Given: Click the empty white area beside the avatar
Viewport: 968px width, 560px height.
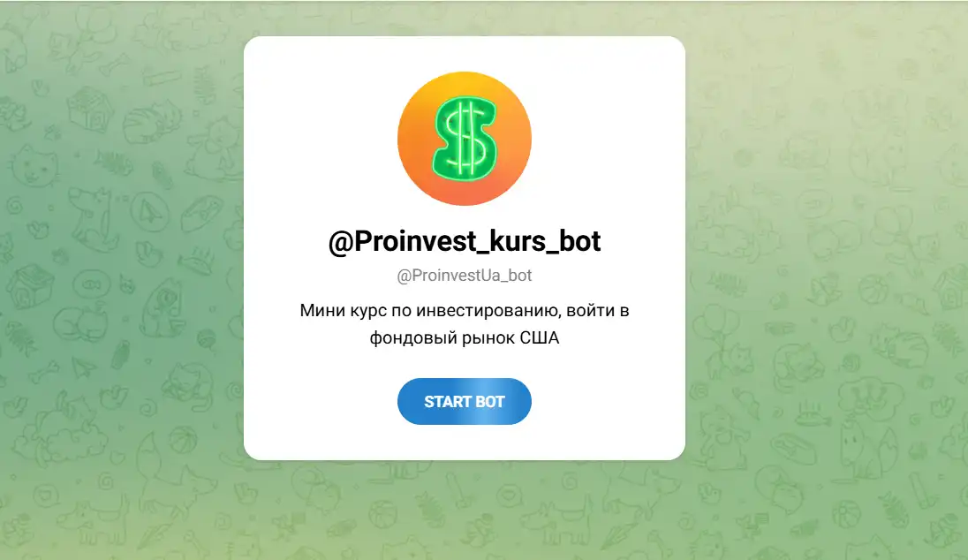Looking at the screenshot, I should [321, 136].
